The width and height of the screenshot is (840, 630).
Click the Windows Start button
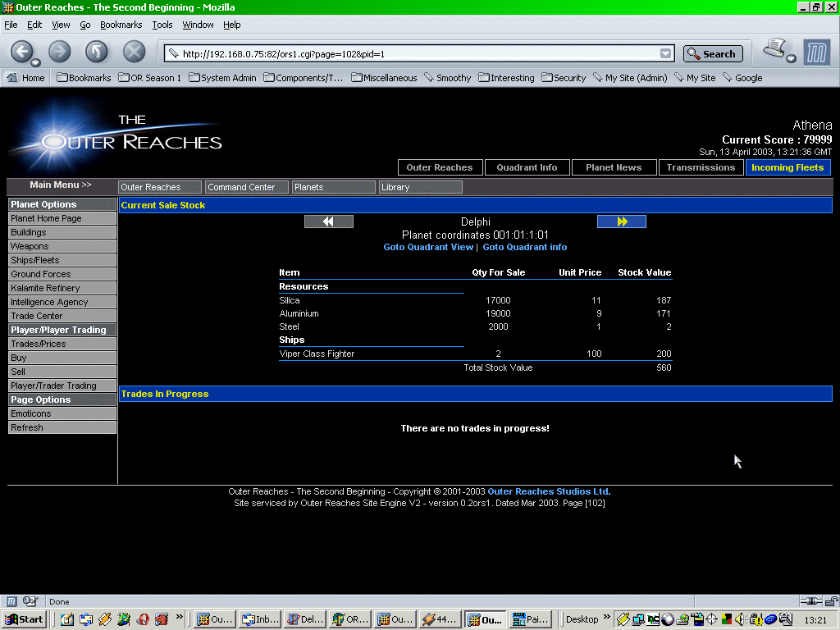[x=24, y=619]
